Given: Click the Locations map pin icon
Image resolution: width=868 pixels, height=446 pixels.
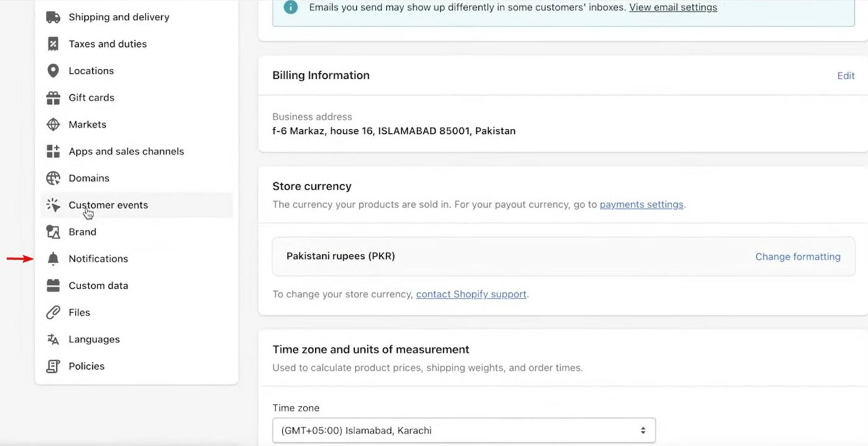Looking at the screenshot, I should click(x=54, y=70).
